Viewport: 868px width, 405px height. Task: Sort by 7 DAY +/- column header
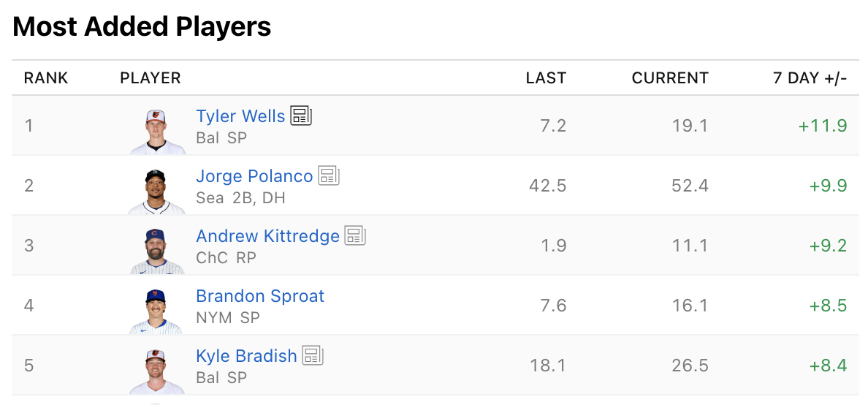coord(810,78)
